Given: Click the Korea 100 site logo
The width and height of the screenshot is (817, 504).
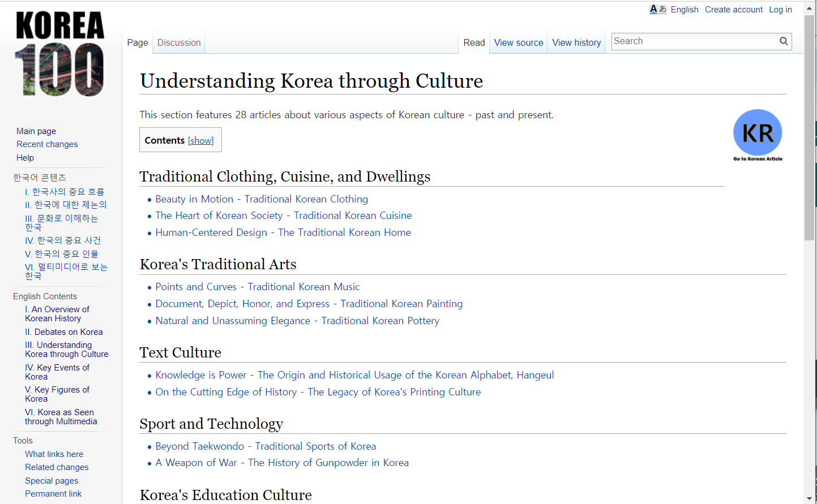Looking at the screenshot, I should 60,54.
